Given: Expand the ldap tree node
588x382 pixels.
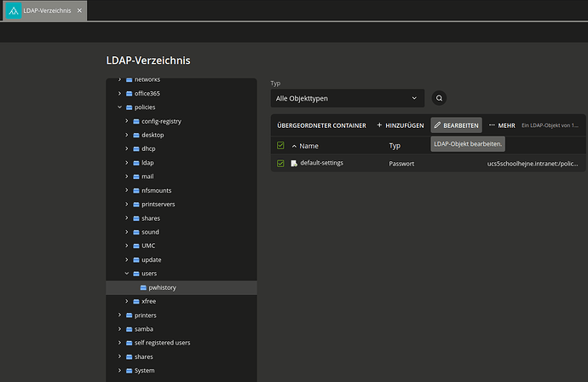Looking at the screenshot, I should tap(127, 163).
